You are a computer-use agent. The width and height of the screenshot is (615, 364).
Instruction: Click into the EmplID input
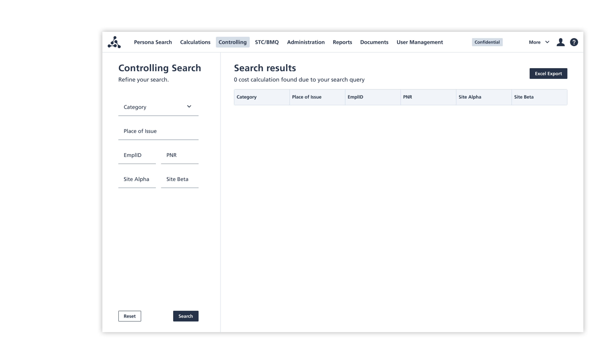[x=137, y=155]
